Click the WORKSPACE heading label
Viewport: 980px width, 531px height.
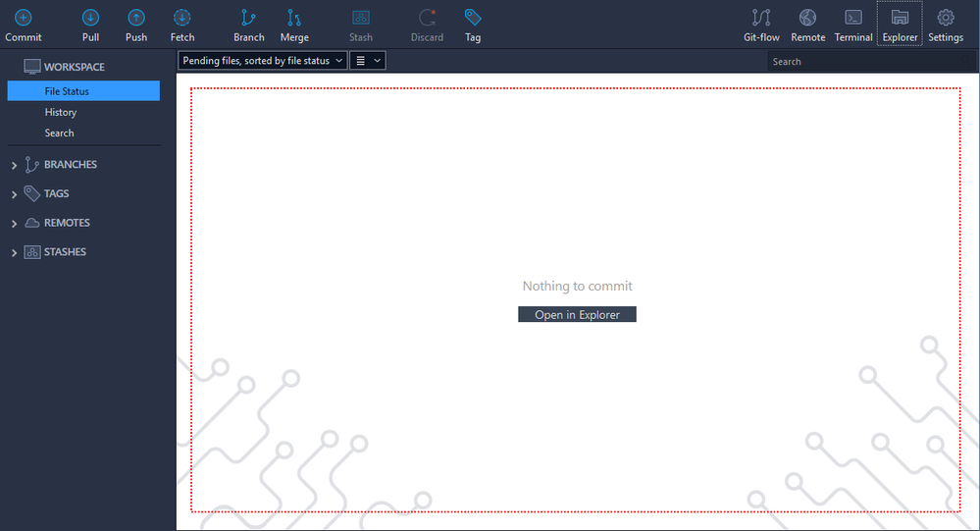click(x=75, y=67)
